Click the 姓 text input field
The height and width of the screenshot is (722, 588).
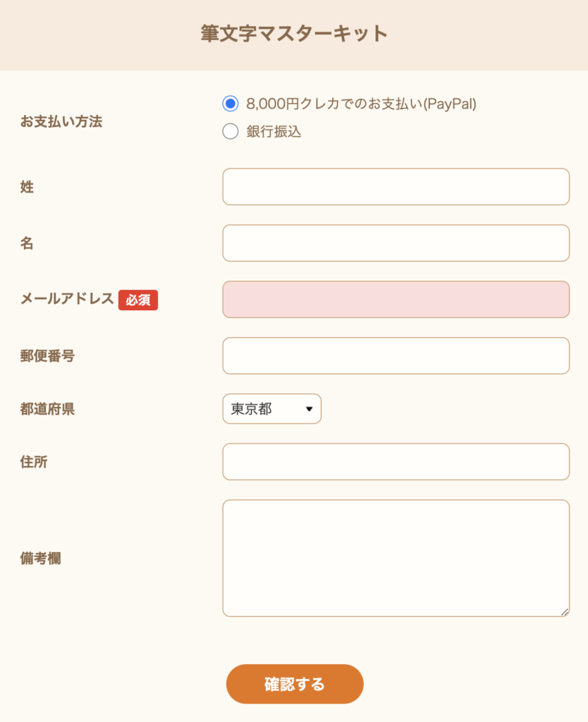(396, 187)
